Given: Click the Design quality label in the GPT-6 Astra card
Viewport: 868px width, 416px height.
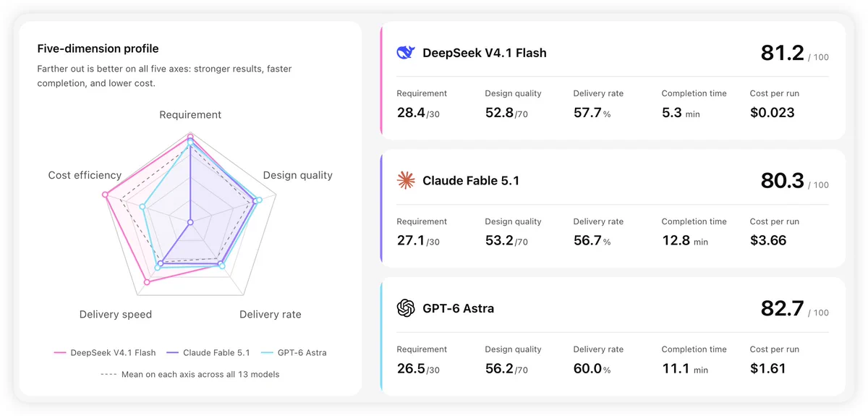Looking at the screenshot, I should point(514,349).
